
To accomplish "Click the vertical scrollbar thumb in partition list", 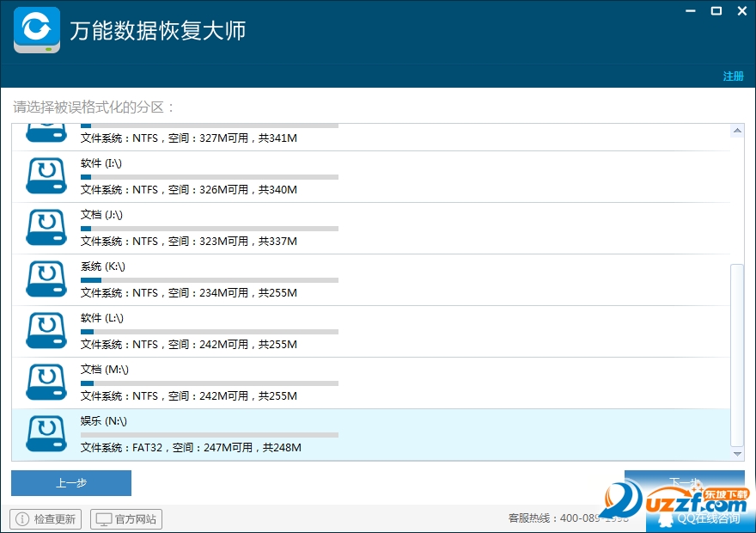I will coord(737,355).
